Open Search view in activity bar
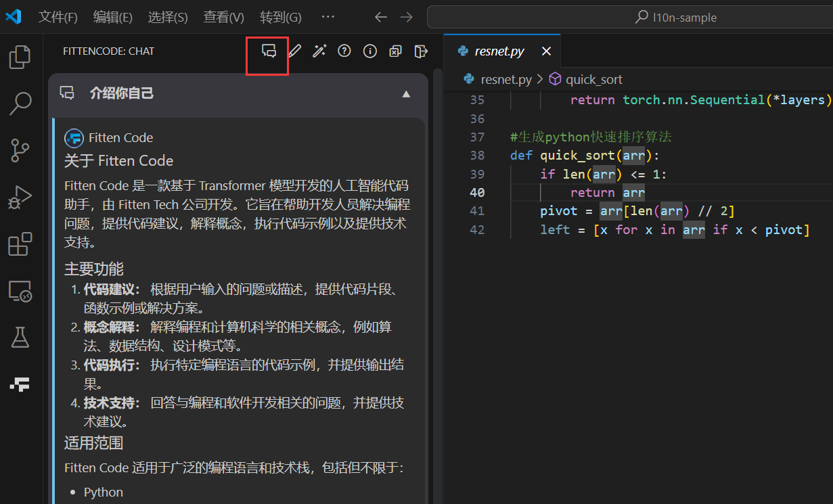The width and height of the screenshot is (833, 504). coord(20,104)
